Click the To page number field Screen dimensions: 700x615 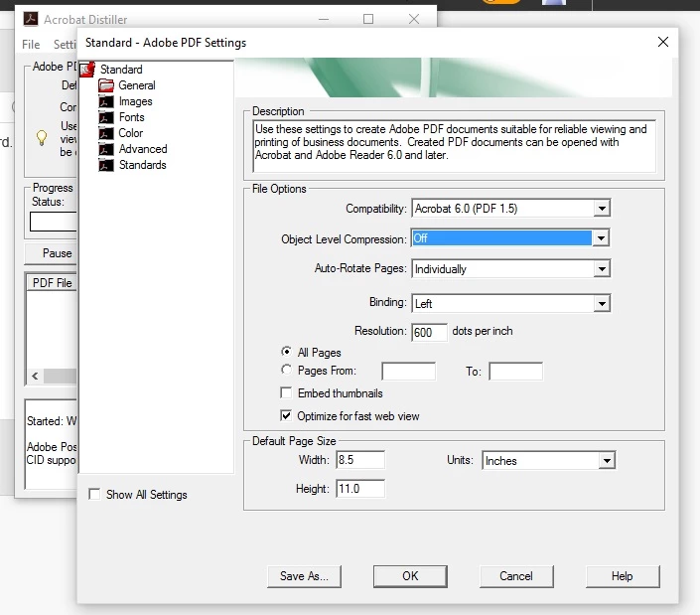tap(516, 372)
